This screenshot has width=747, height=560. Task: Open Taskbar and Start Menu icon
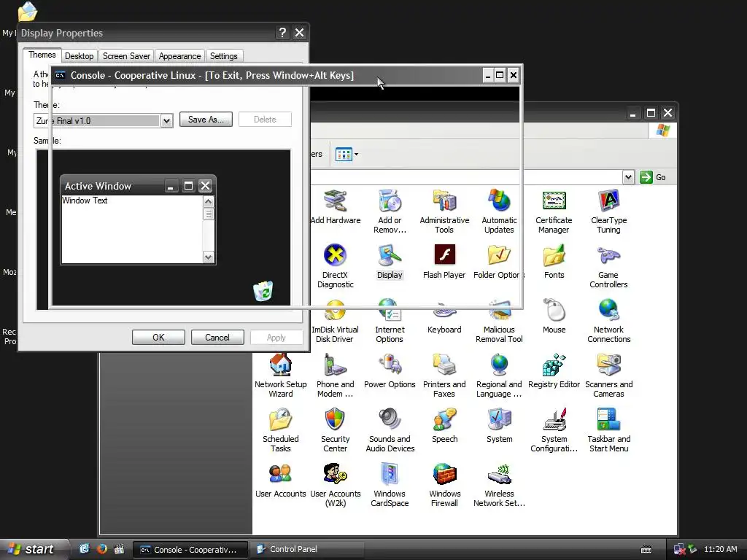pyautogui.click(x=608, y=419)
